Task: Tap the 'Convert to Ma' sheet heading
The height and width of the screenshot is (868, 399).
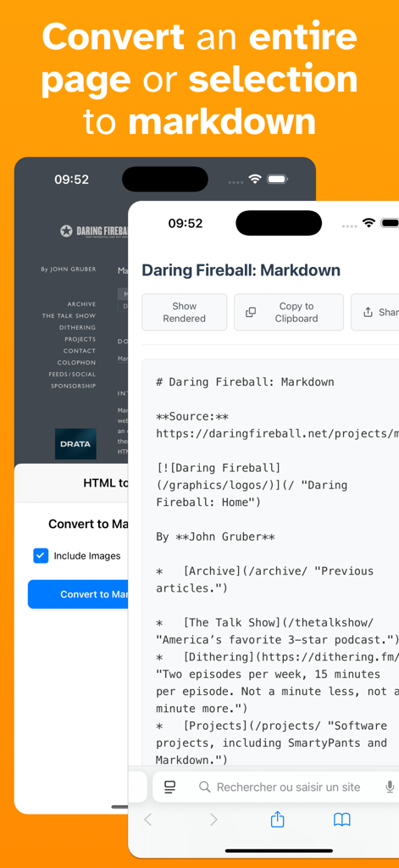Action: pos(89,524)
